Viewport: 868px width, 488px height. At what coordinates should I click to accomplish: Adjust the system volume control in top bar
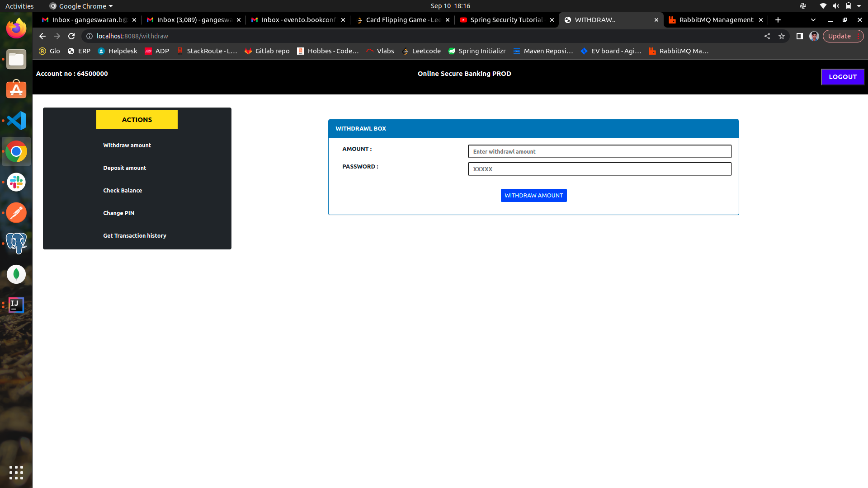pyautogui.click(x=835, y=6)
